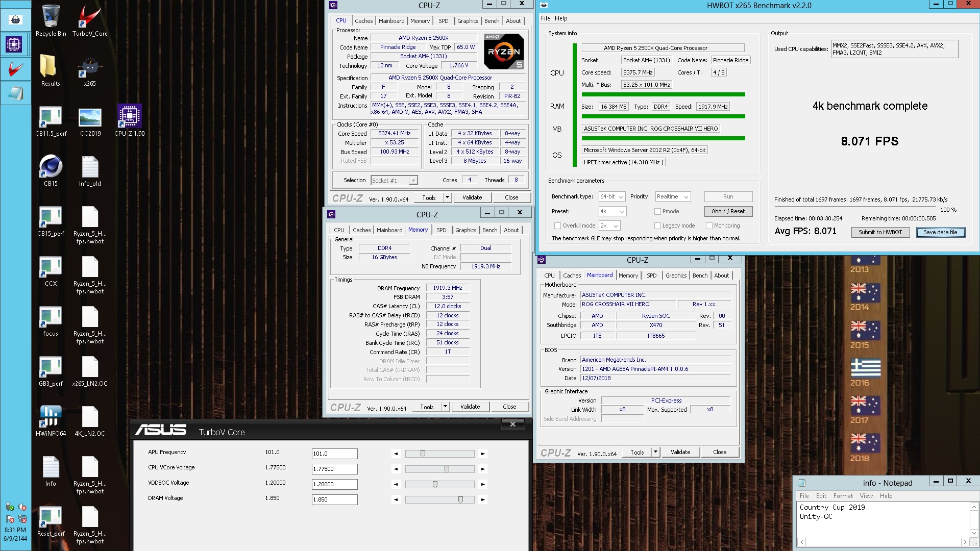Open the CC2019 image file icon
This screenshot has height=551, width=980.
click(90, 121)
